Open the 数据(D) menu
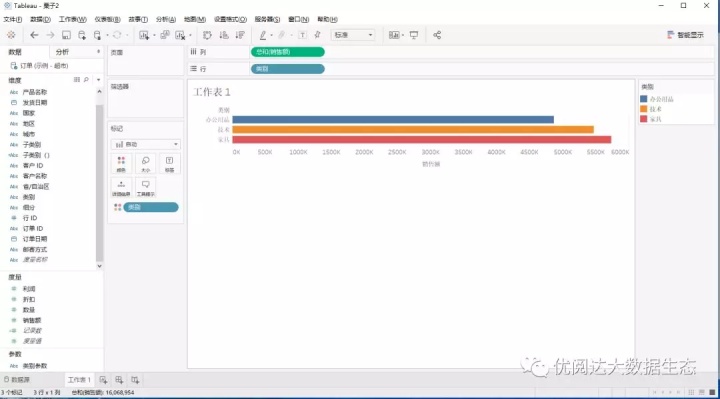The height and width of the screenshot is (399, 720). click(x=40, y=19)
